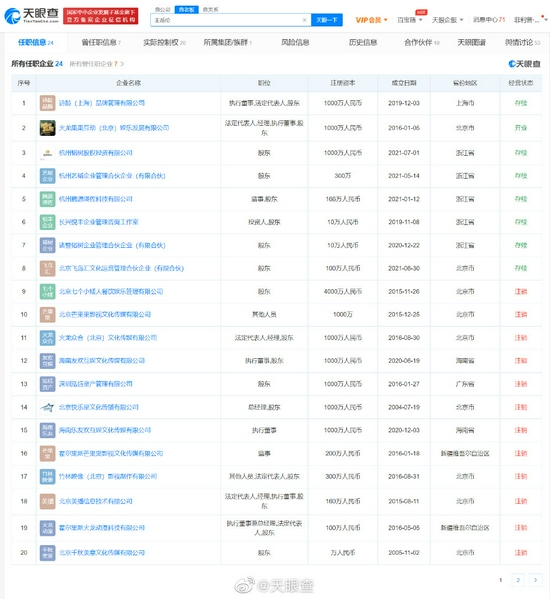Open company link 北京七个小矮人餐饮娱乐管理有限公司
Image resolution: width=550 pixels, height=599 pixels.
click(111, 291)
